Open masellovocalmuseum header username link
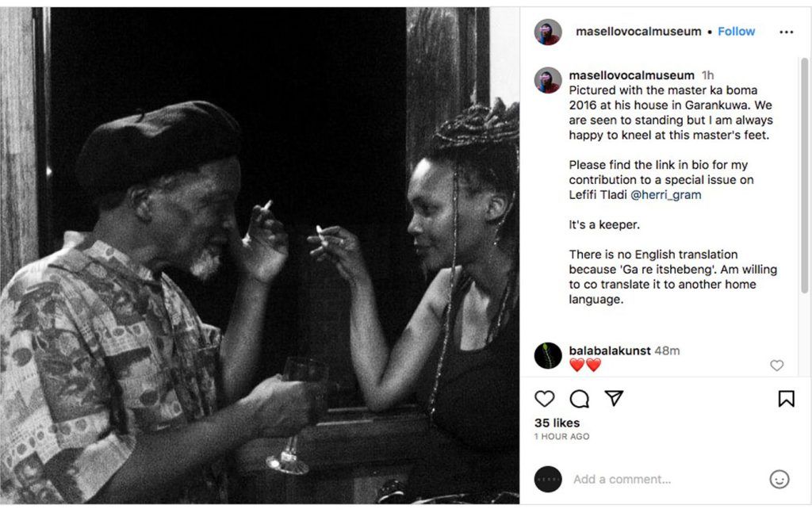Image resolution: width=812 pixels, height=513 pixels. [638, 32]
